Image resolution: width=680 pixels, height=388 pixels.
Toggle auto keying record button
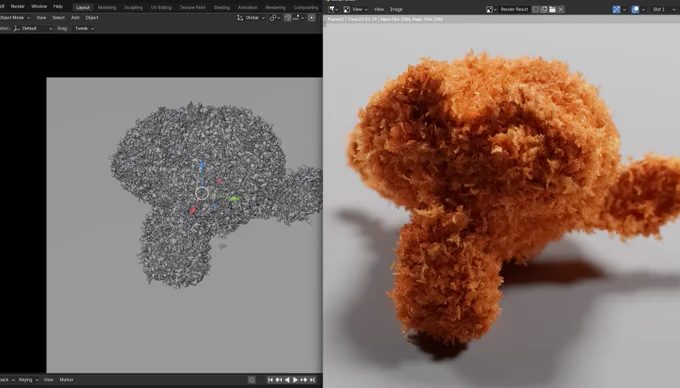click(252, 380)
